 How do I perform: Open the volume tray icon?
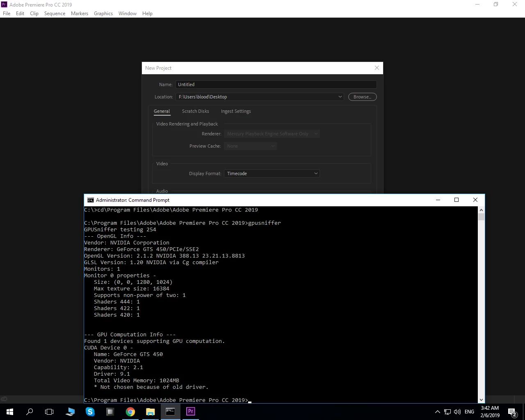click(x=457, y=412)
